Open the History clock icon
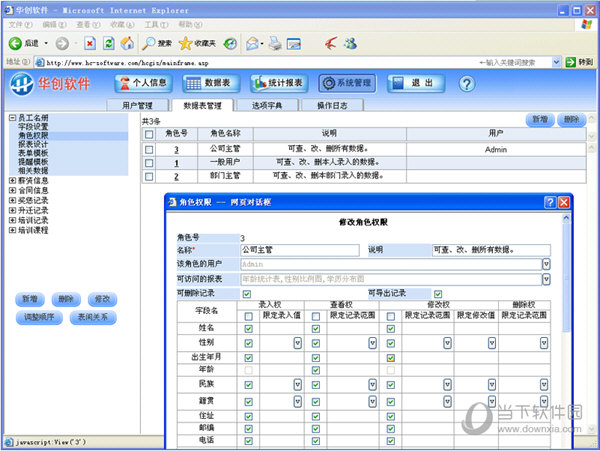This screenshot has height=451, width=600. (x=230, y=43)
